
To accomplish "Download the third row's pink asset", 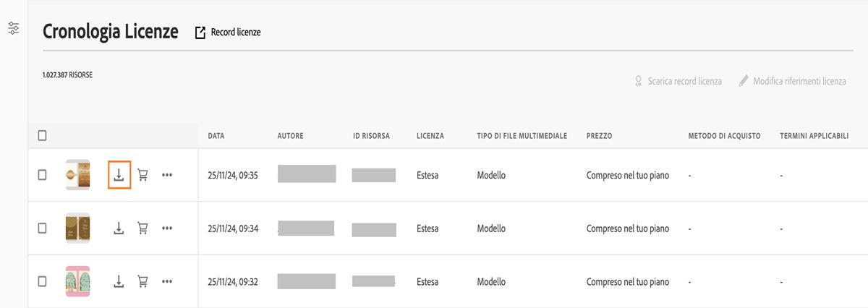I will pyautogui.click(x=119, y=281).
